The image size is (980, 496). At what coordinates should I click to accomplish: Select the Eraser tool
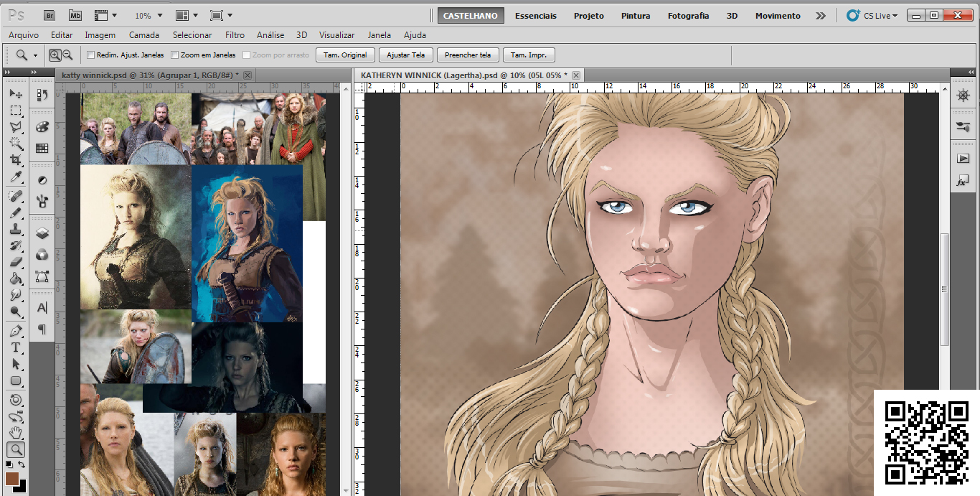(15, 262)
